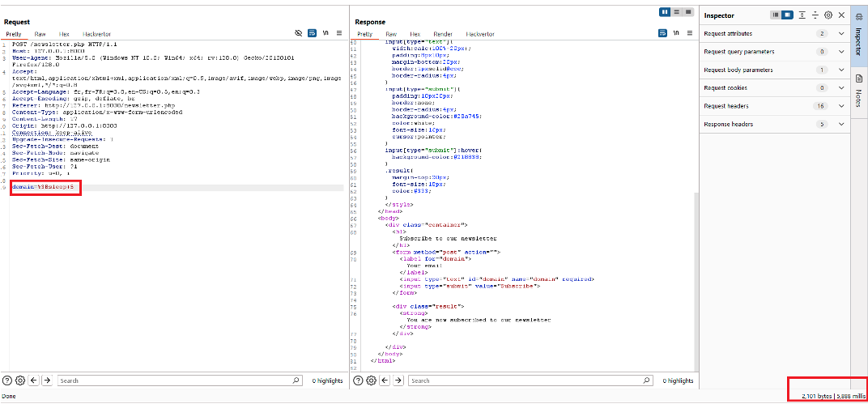Viewport: 868px width, 408px height.
Task: Select side-by-side split layout icon
Action: 665,13
